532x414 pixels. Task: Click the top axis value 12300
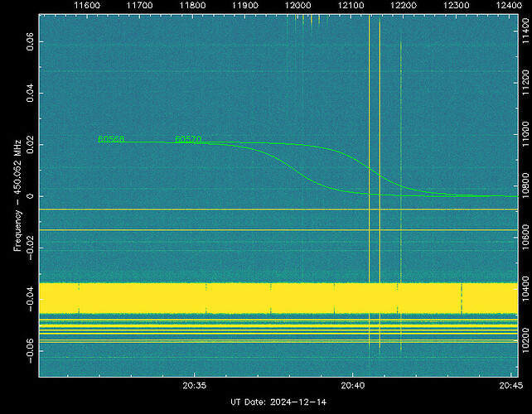457,6
